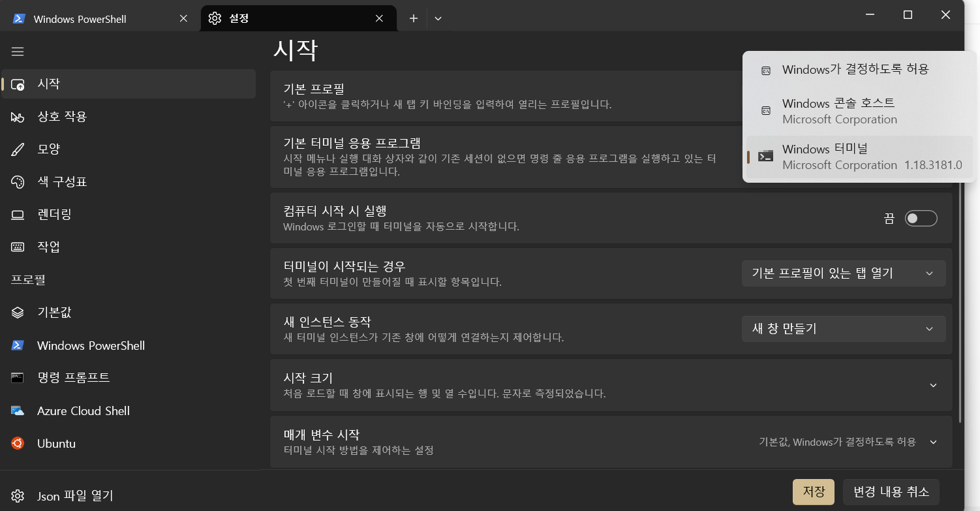Viewport: 980px width, 511px height.
Task: Click the 기본 터미널 응용 프로그램 setting row
Action: tap(506, 157)
